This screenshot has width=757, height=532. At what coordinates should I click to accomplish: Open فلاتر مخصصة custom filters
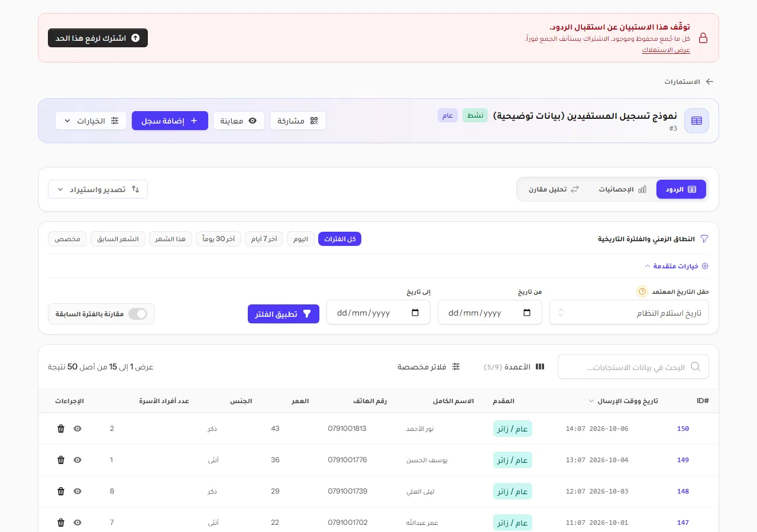(x=429, y=367)
